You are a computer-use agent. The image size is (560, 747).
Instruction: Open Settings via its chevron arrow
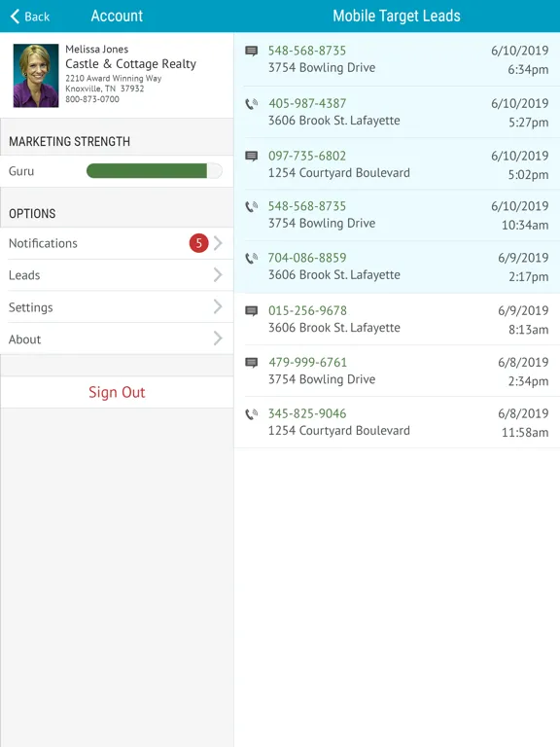click(218, 306)
